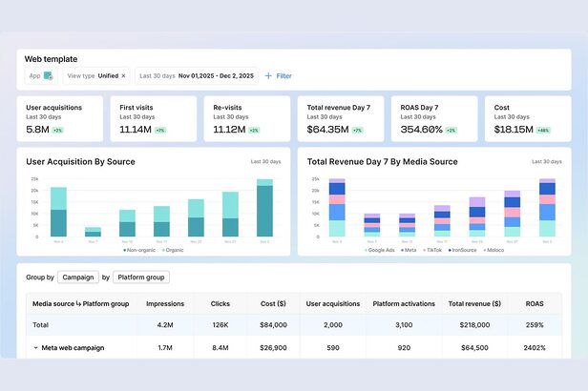The width and height of the screenshot is (588, 391).
Task: Toggle Moloco legend item
Action: coord(493,250)
